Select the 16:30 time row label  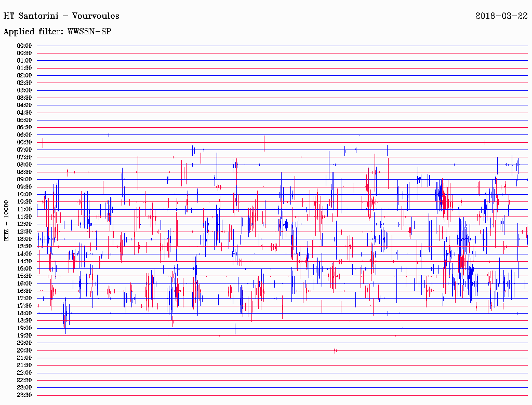(24, 291)
